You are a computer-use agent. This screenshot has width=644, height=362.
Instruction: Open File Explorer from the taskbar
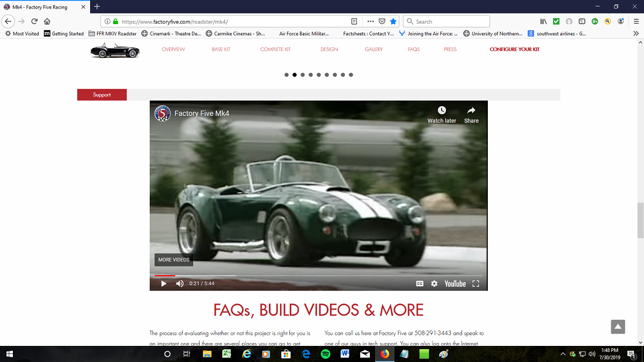click(x=207, y=354)
